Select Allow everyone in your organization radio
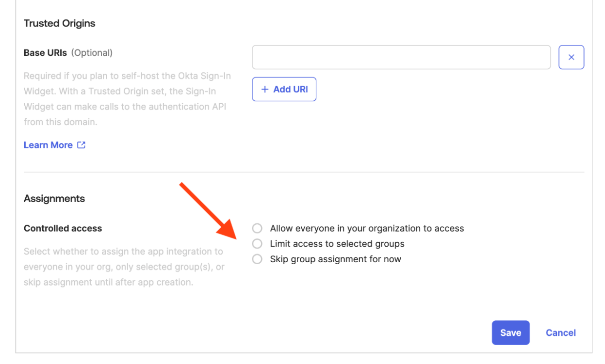 (257, 228)
